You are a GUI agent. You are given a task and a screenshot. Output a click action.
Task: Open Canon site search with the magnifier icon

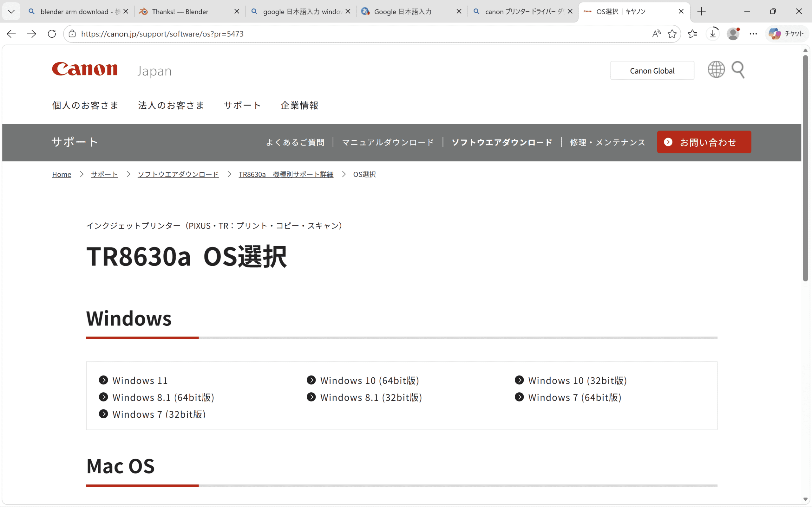(x=738, y=69)
